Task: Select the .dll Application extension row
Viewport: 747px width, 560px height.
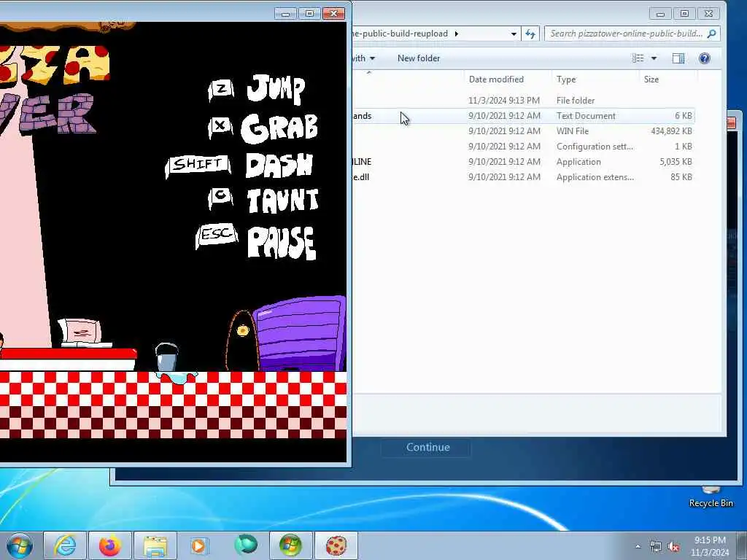Action: [523, 176]
